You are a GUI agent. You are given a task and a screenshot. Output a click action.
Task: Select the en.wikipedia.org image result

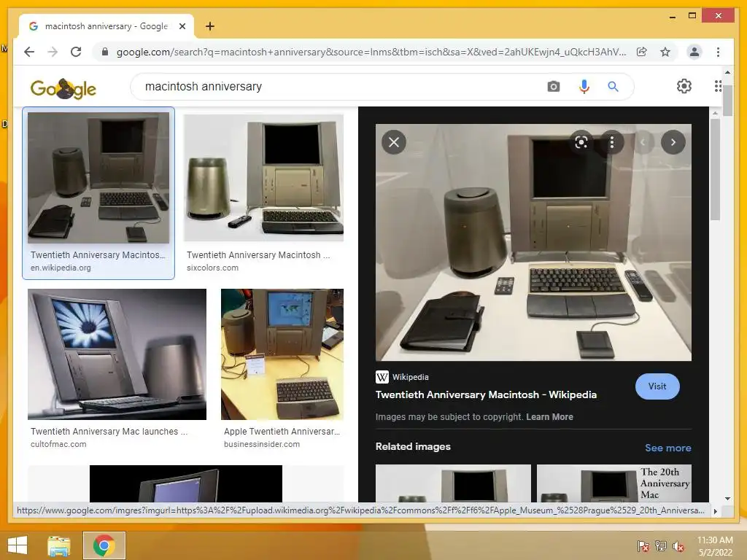pos(98,177)
